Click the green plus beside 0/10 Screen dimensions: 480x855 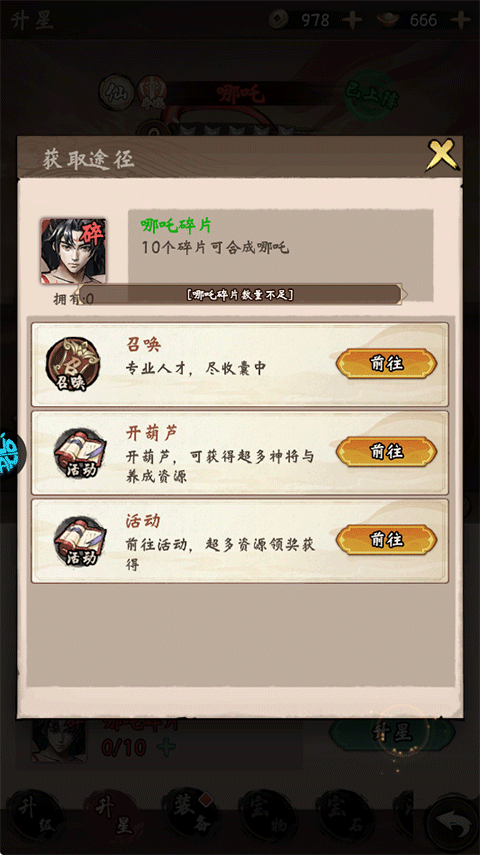(165, 747)
